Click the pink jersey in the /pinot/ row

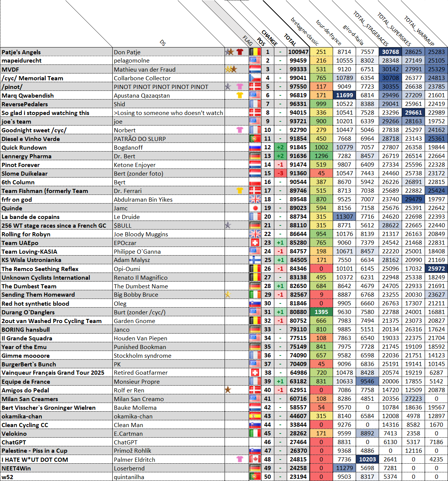[240, 86]
